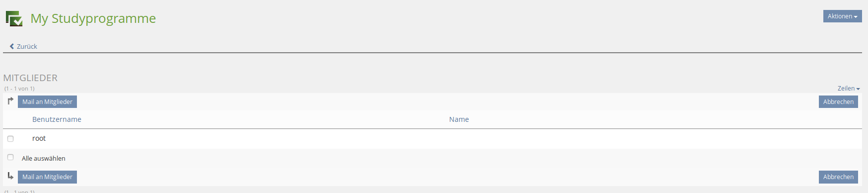Click the bottom Mail an Mitglieder button
This screenshot has width=868, height=193.
point(47,177)
